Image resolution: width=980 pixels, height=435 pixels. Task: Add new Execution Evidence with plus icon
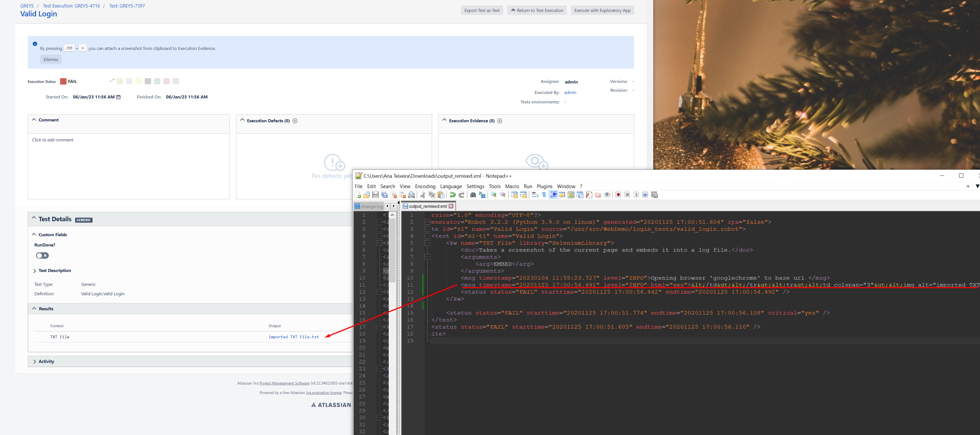point(499,121)
